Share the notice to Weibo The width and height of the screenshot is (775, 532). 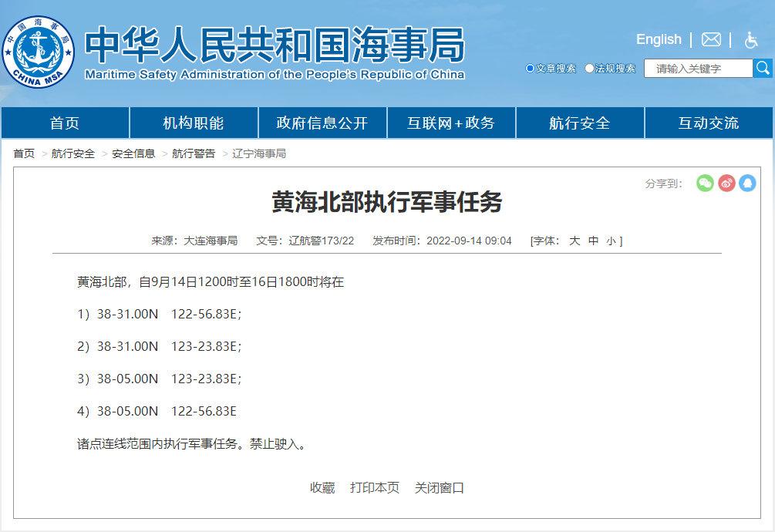(x=726, y=183)
